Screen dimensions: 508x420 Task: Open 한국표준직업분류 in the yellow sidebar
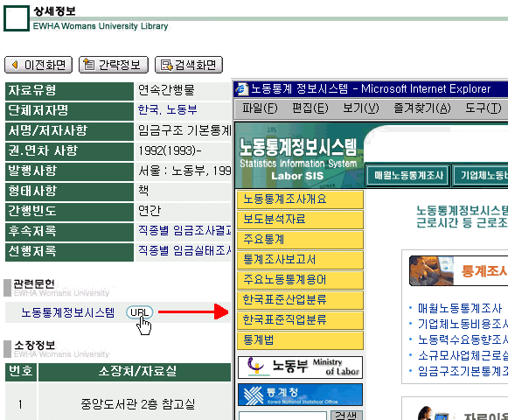300,319
